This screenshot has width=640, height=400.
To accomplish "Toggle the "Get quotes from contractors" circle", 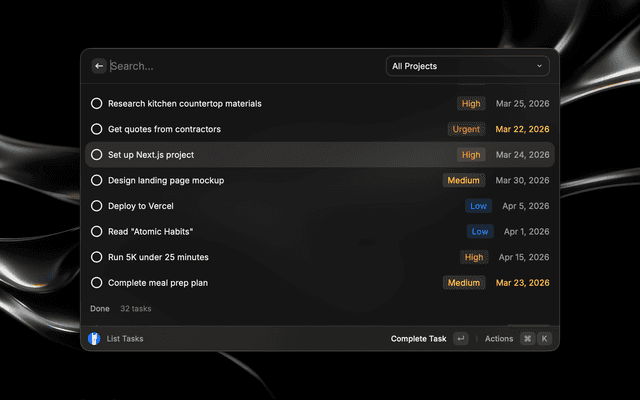I will click(x=96, y=129).
